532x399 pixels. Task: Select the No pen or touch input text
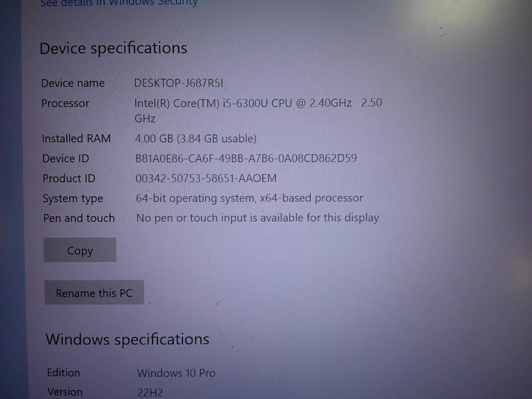(258, 218)
